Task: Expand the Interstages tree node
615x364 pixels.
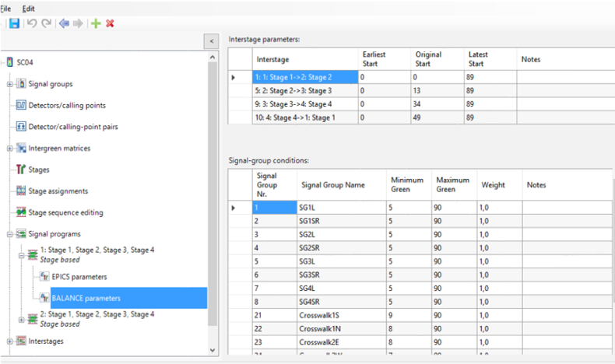Action: click(x=9, y=341)
